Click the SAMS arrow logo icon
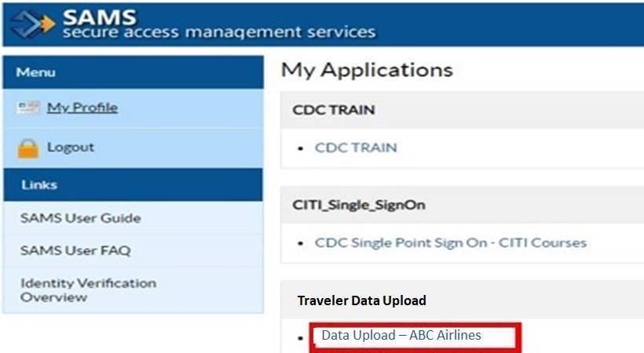644x353 pixels. [34, 24]
